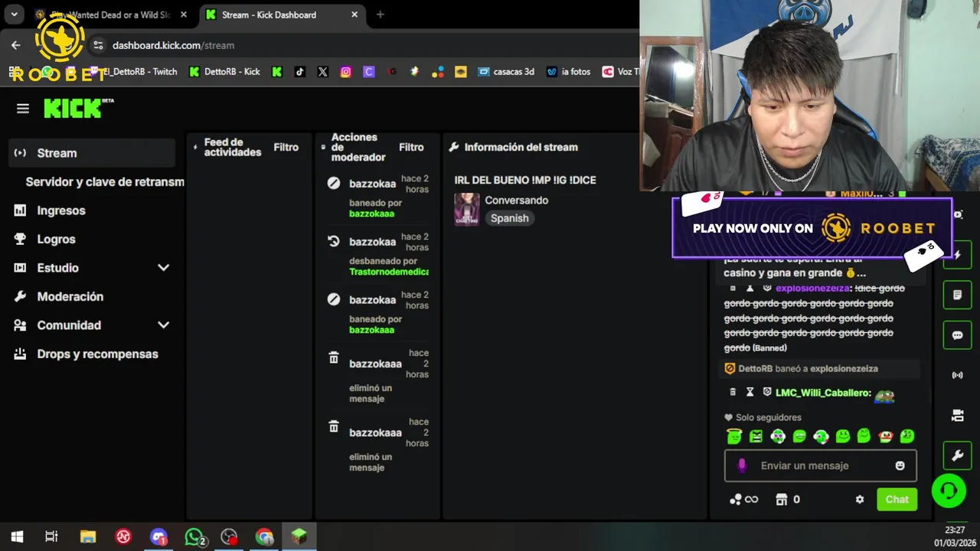Screen dimensions: 980x551
Task: Click the lightning bolt quick actions icon
Action: pos(957,255)
